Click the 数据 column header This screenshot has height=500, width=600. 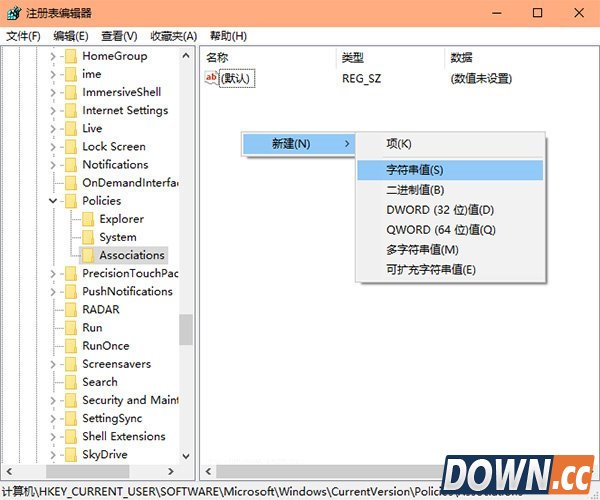520,58
